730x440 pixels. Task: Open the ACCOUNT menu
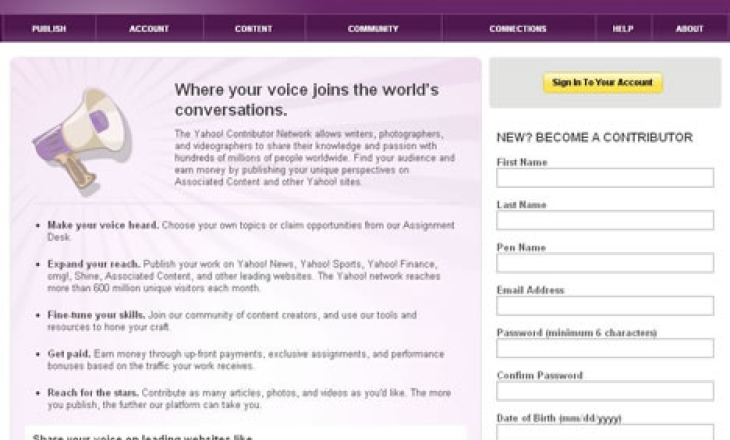click(149, 29)
